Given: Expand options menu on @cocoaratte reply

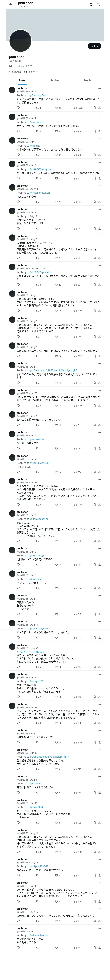Looking at the screenshot, I should pos(99,115).
